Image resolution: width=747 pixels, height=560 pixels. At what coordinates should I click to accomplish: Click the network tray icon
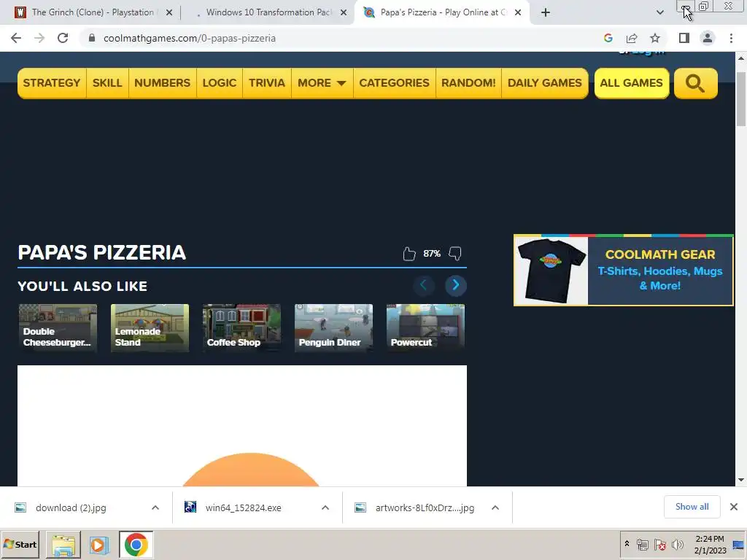642,544
